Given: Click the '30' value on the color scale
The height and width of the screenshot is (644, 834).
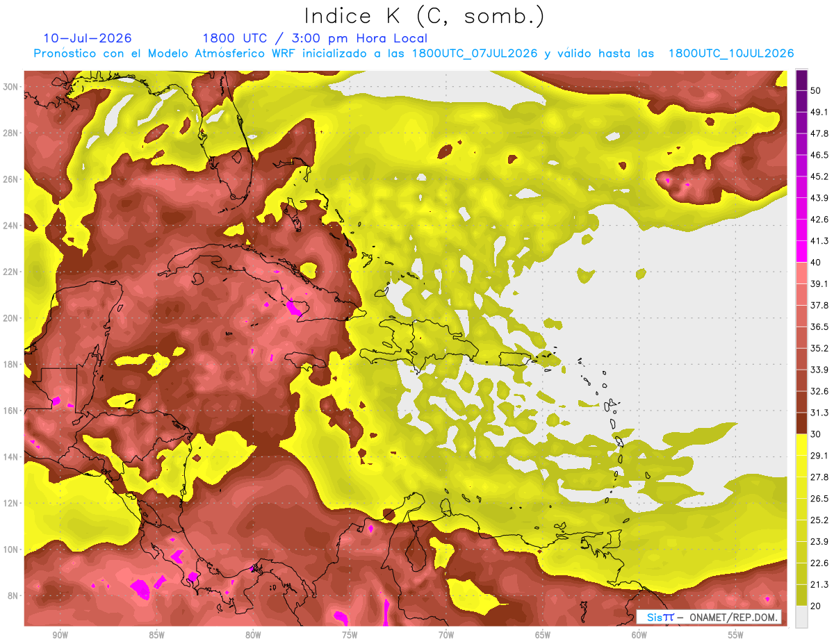Looking at the screenshot, I should [817, 434].
